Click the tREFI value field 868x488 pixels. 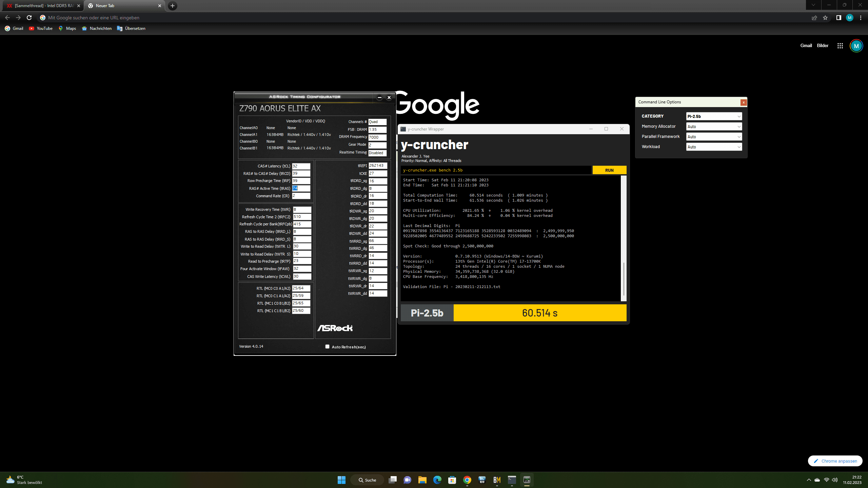tap(378, 166)
